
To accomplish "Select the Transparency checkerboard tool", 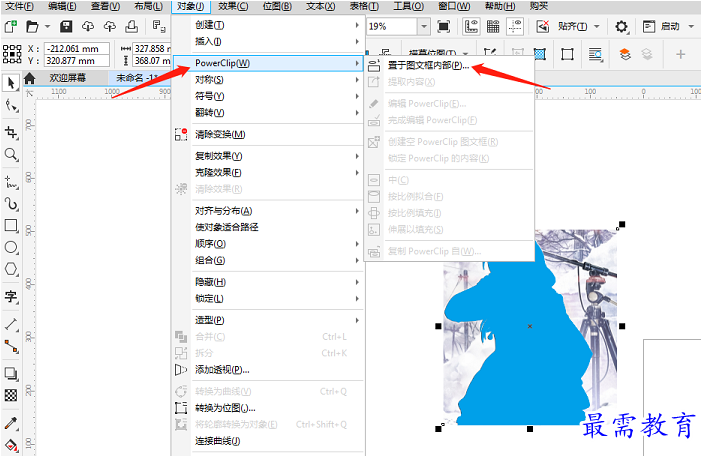I will click(x=11, y=395).
